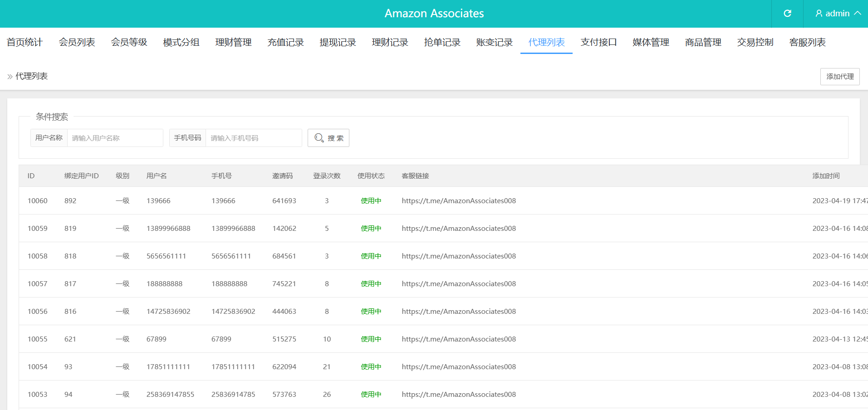This screenshot has width=868, height=410.
Task: Click the 添加代理 button
Action: [840, 77]
